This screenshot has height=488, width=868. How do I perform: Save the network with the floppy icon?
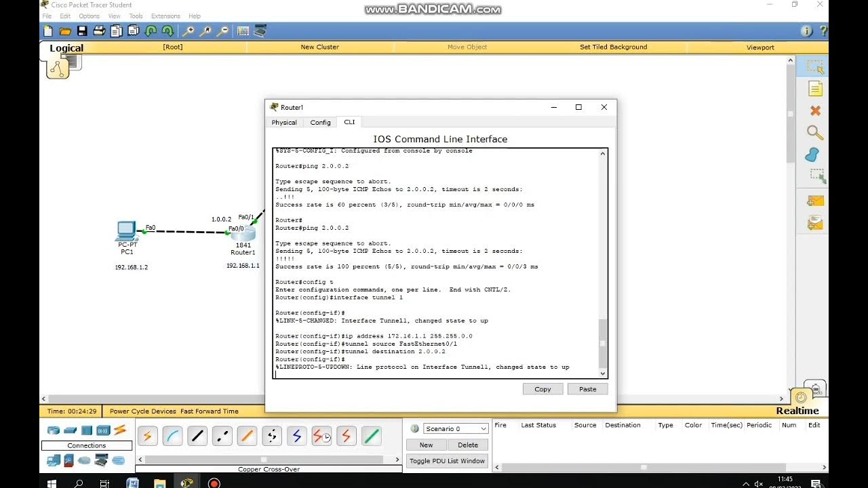click(x=82, y=31)
